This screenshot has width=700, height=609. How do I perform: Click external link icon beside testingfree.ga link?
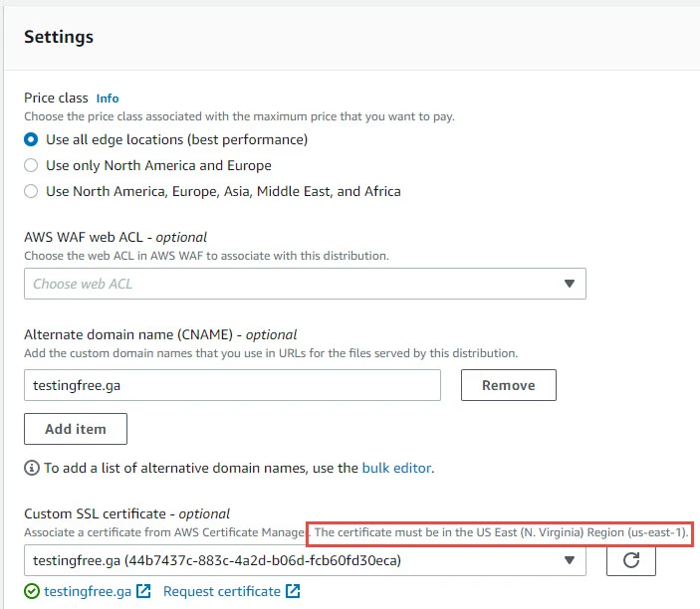pos(143,591)
